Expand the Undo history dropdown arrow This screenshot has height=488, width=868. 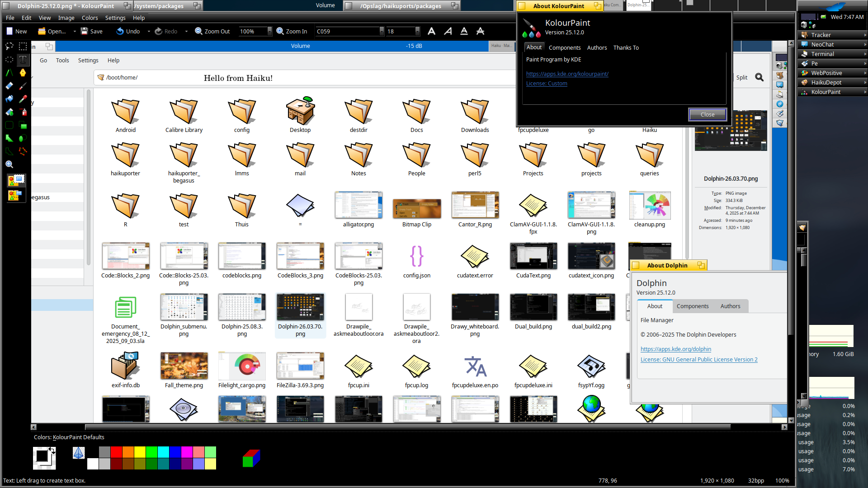point(149,31)
